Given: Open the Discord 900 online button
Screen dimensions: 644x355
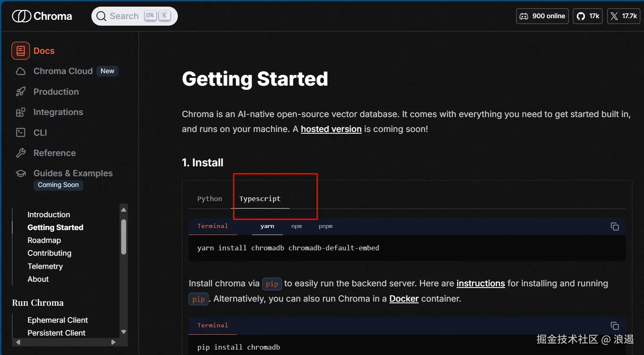Looking at the screenshot, I should 542,16.
